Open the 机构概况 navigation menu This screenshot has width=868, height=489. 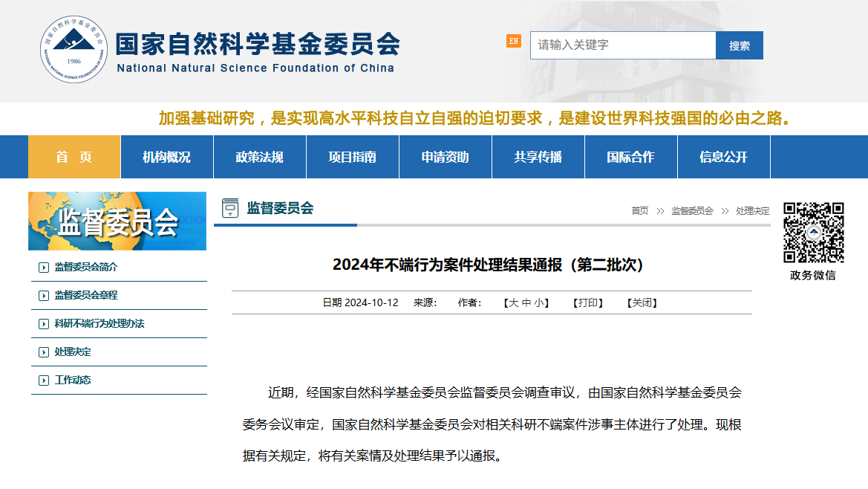166,157
